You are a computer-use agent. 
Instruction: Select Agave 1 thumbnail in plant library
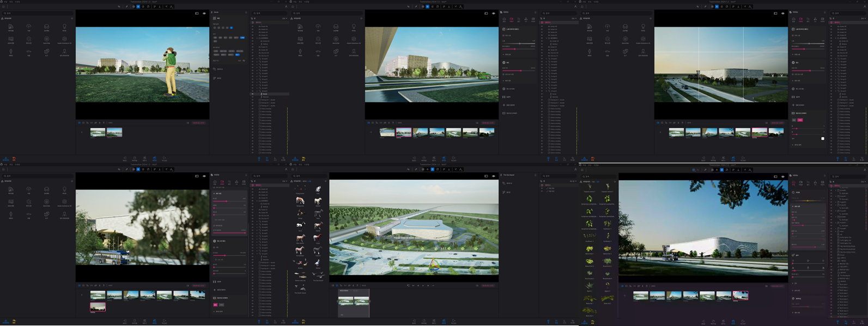click(x=590, y=286)
